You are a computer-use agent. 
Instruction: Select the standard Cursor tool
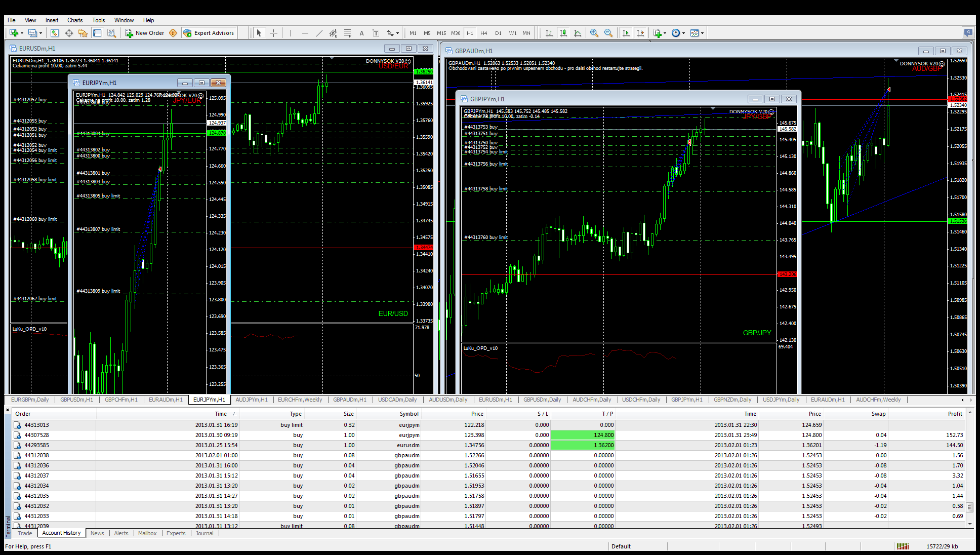(259, 33)
